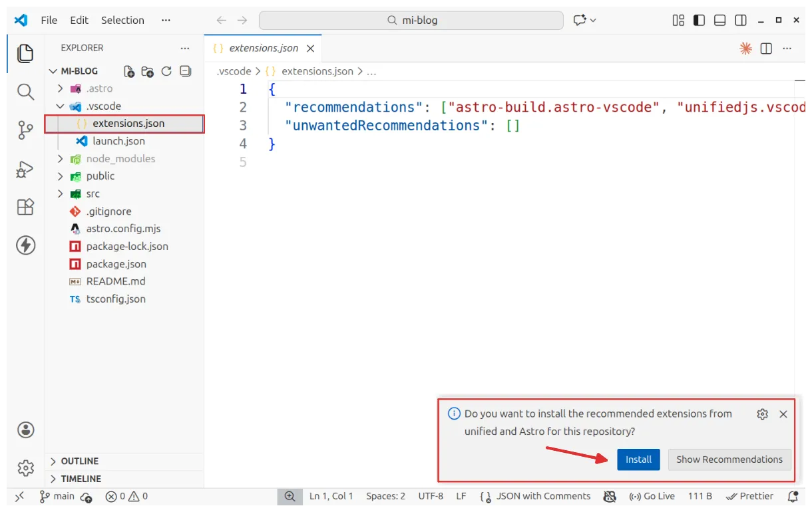Image resolution: width=812 pixels, height=512 pixels.
Task: Toggle the Primary Side Bar layout button
Action: pos(699,20)
